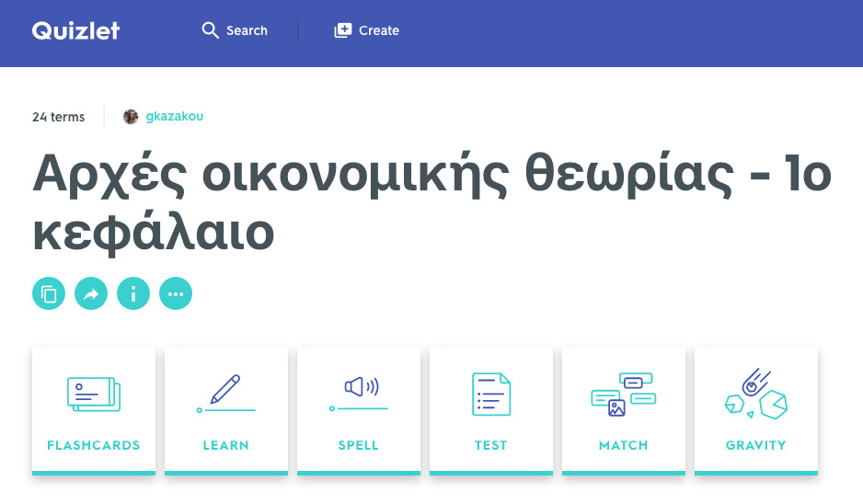Click the Spell speaker icon
Viewport: 863px width, 504px height.
[x=359, y=394]
